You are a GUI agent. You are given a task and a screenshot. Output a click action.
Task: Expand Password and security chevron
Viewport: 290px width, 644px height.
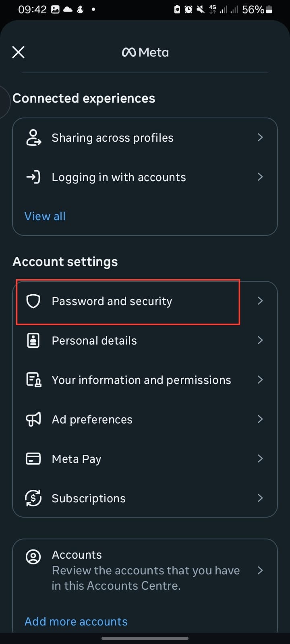[x=260, y=301]
